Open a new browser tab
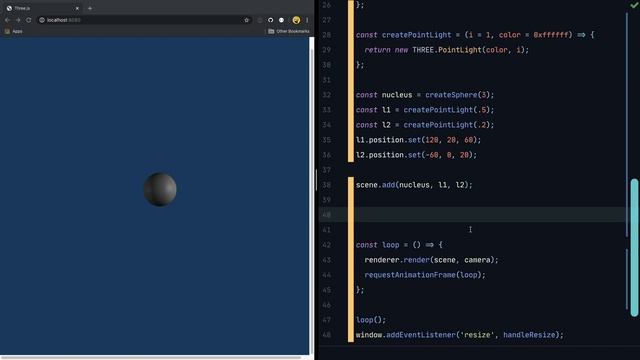Screen dimensions: 640x360 click(x=90, y=8)
